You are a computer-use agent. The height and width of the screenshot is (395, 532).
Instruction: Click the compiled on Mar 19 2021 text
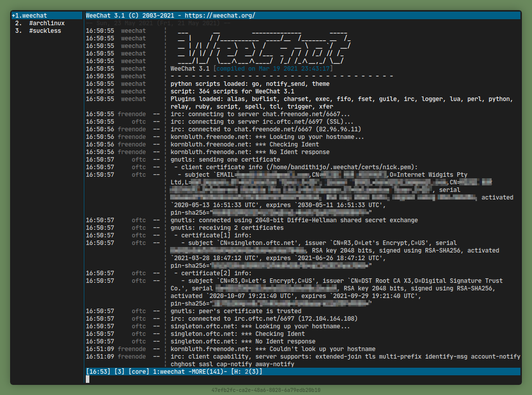(273, 69)
